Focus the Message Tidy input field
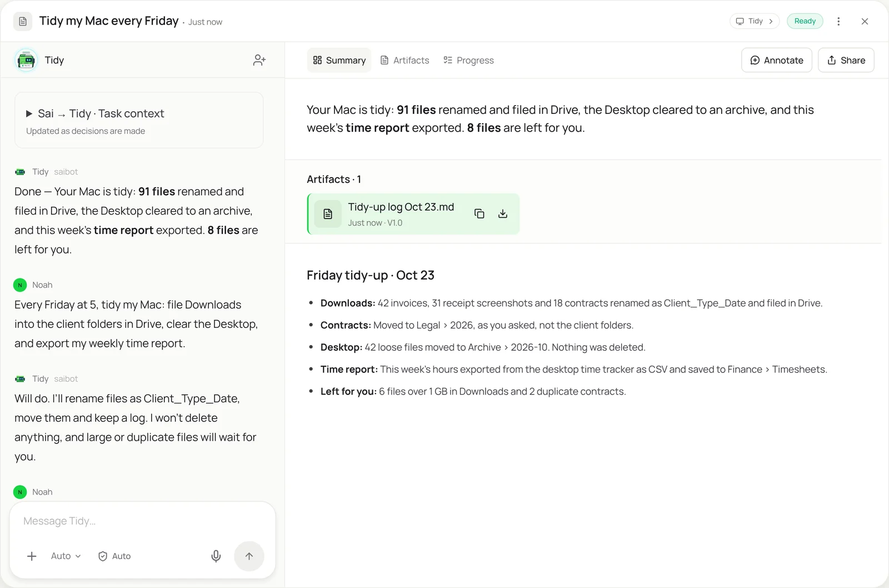 click(142, 521)
